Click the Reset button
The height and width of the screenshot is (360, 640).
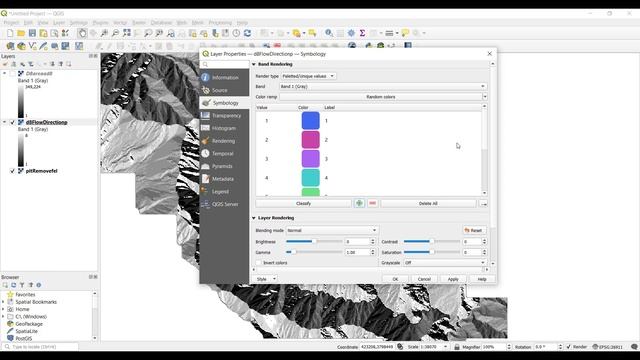point(474,230)
